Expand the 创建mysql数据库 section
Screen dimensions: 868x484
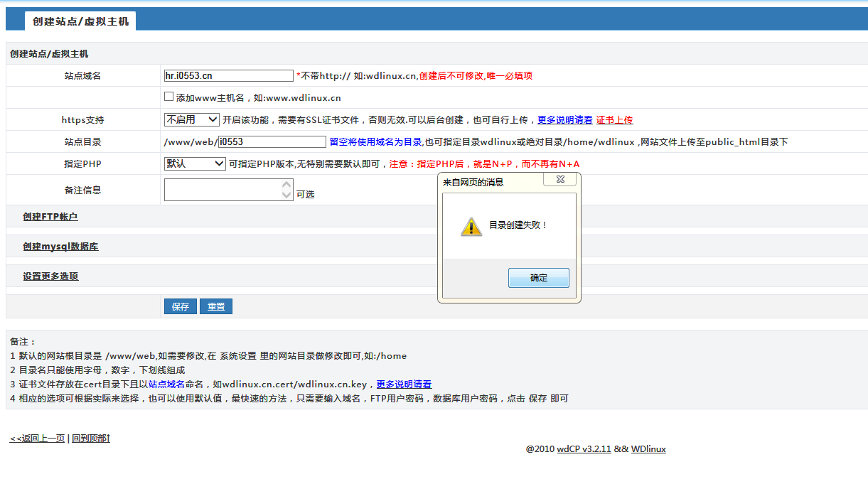60,247
